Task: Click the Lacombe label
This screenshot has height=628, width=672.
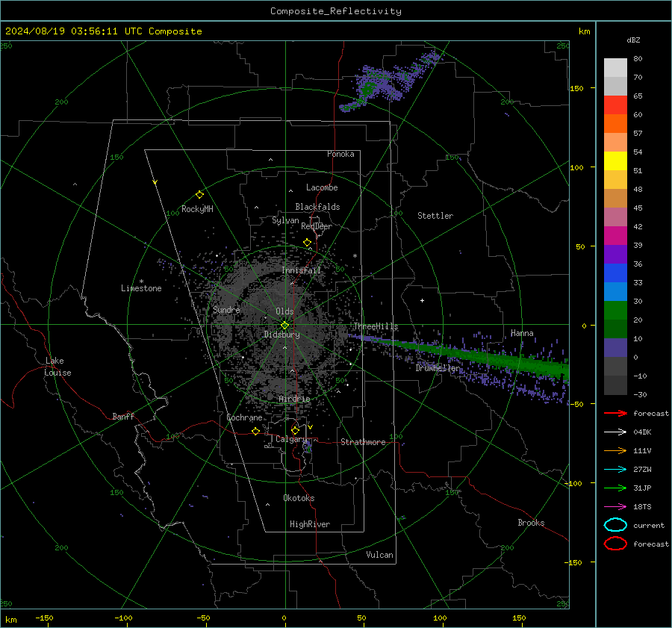Action: pos(322,187)
